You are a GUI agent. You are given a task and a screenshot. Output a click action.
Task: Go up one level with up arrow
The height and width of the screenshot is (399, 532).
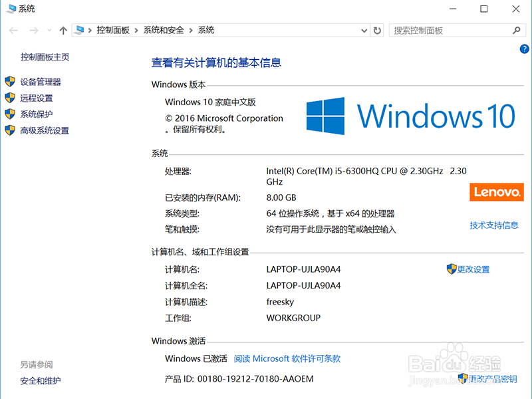coord(63,31)
